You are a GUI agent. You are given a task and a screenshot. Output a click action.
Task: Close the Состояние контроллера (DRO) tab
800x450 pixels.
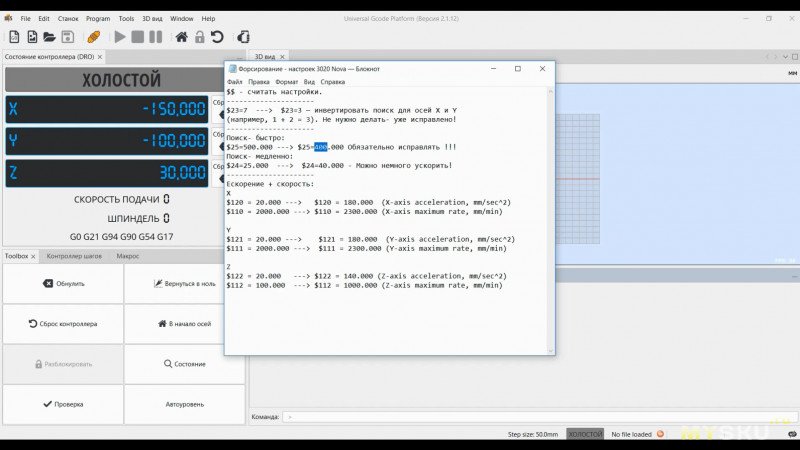click(x=100, y=57)
